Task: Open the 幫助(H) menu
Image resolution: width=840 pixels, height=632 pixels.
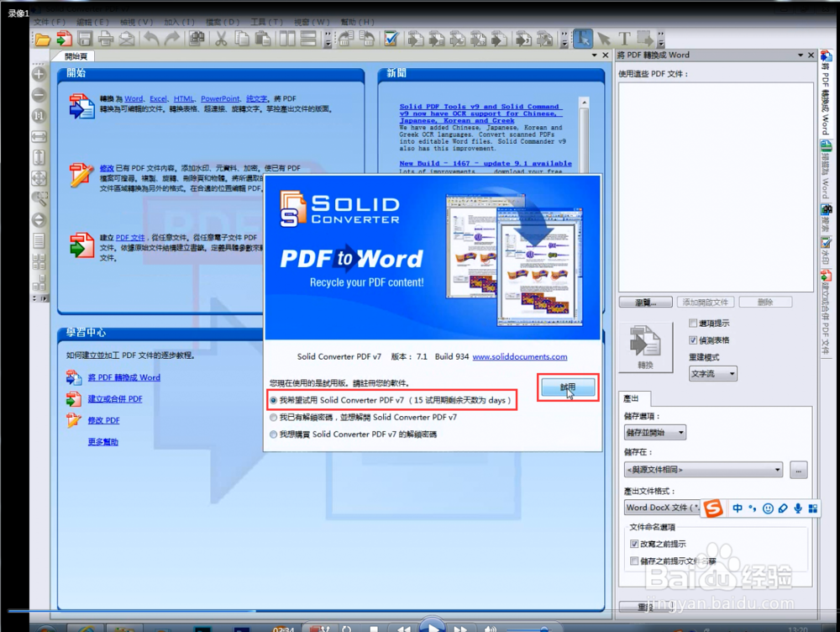Action: coord(357,22)
